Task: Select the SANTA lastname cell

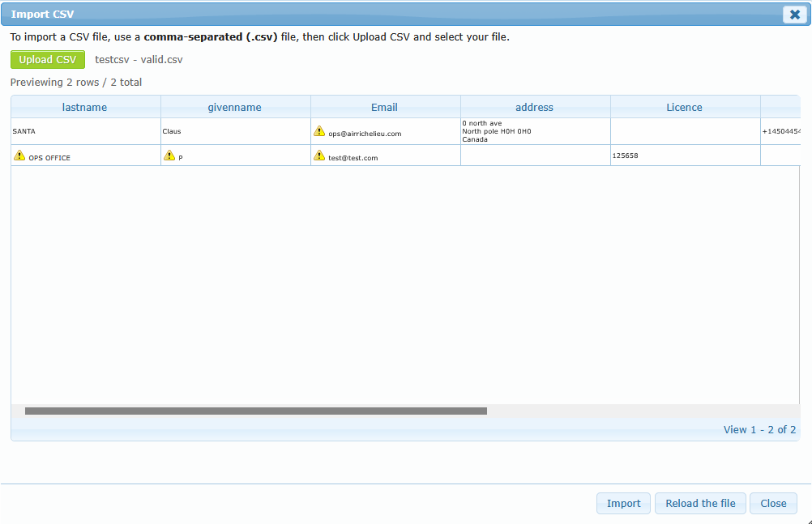Action: point(84,131)
